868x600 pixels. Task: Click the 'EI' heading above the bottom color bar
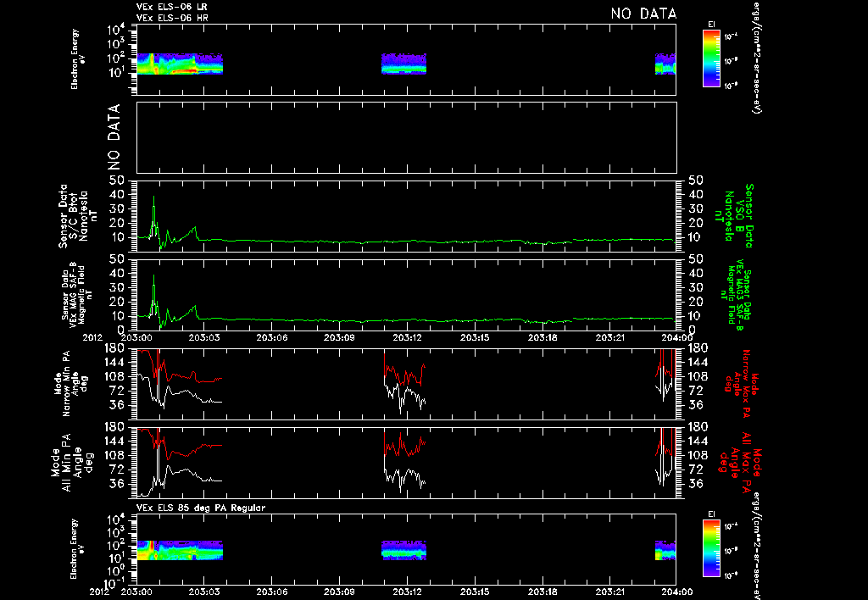711,514
